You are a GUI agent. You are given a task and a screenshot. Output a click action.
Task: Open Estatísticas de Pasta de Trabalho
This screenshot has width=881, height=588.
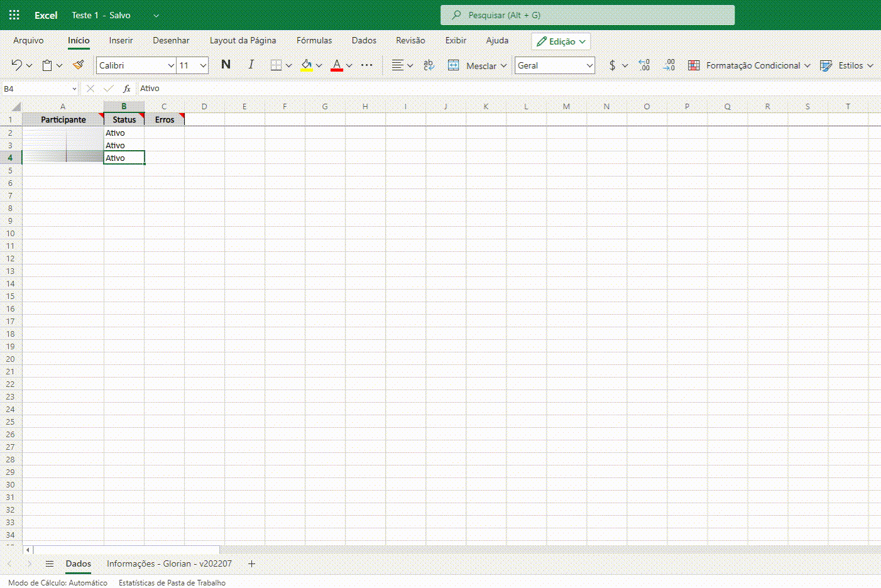pyautogui.click(x=172, y=583)
